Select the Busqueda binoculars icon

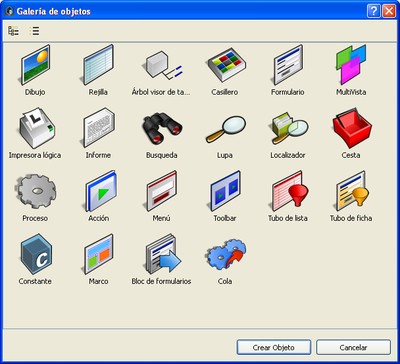(162, 128)
